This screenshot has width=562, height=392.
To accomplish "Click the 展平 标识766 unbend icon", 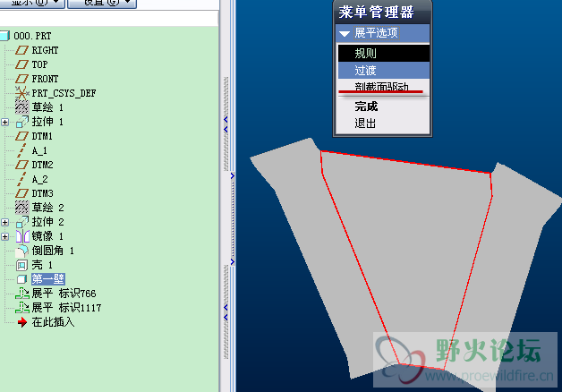I will (x=22, y=294).
